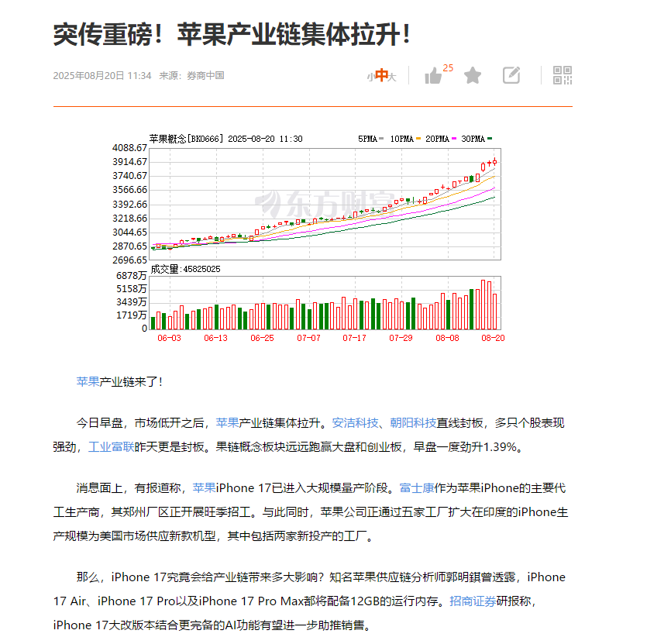
Task: Open the QR code share icon
Action: click(563, 75)
